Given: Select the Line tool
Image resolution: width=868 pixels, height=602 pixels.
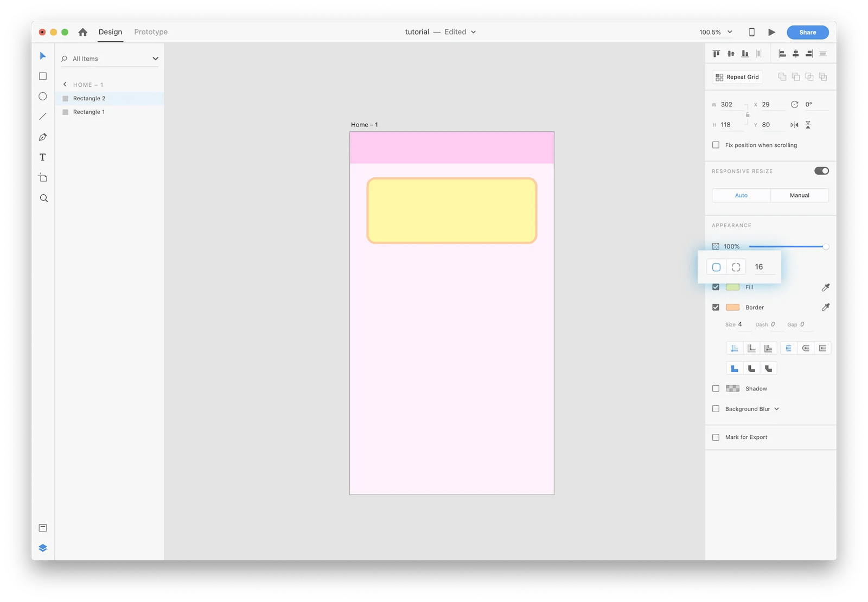Looking at the screenshot, I should pyautogui.click(x=43, y=117).
